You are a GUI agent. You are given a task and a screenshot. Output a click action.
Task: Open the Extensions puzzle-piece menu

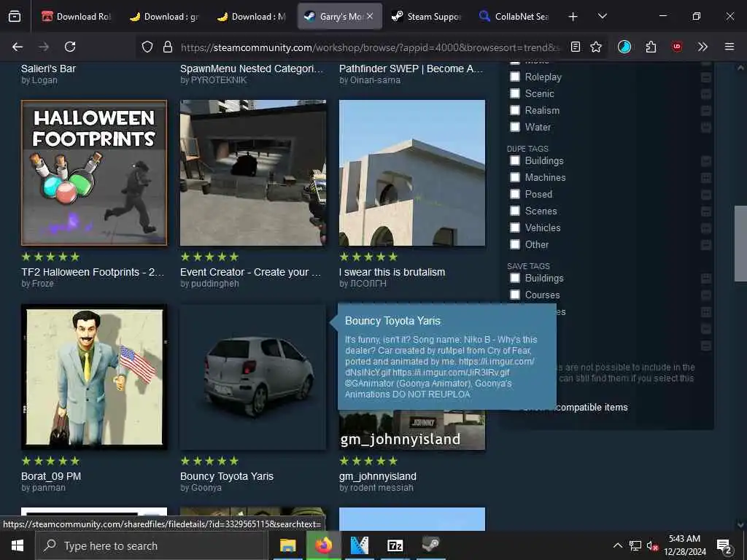651,47
